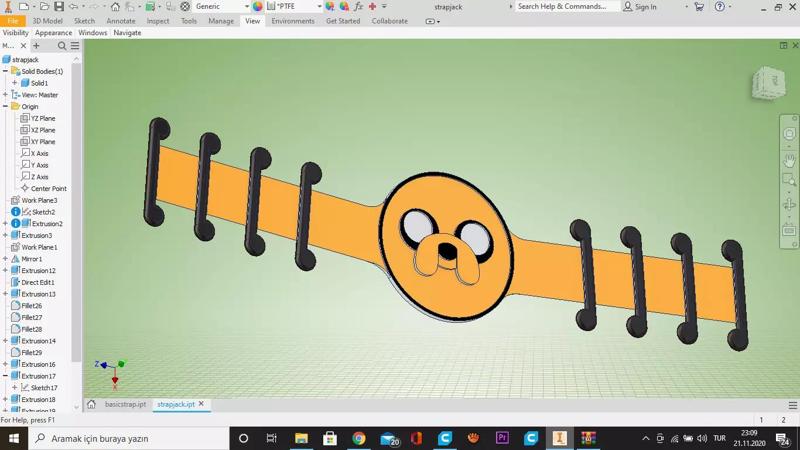Viewport: 800px width, 450px height.
Task: Click the Windows panel label
Action: [x=92, y=33]
